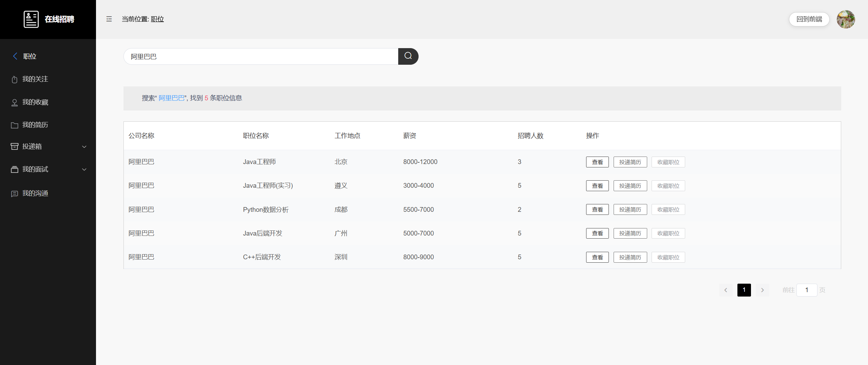Click the search input containing 阿里巴巴
The width and height of the screenshot is (868, 365).
261,56
